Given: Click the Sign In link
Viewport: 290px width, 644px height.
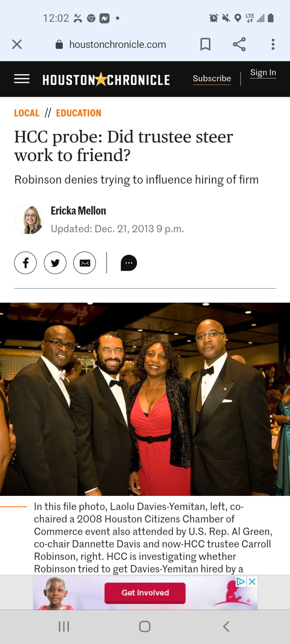Looking at the screenshot, I should (263, 73).
